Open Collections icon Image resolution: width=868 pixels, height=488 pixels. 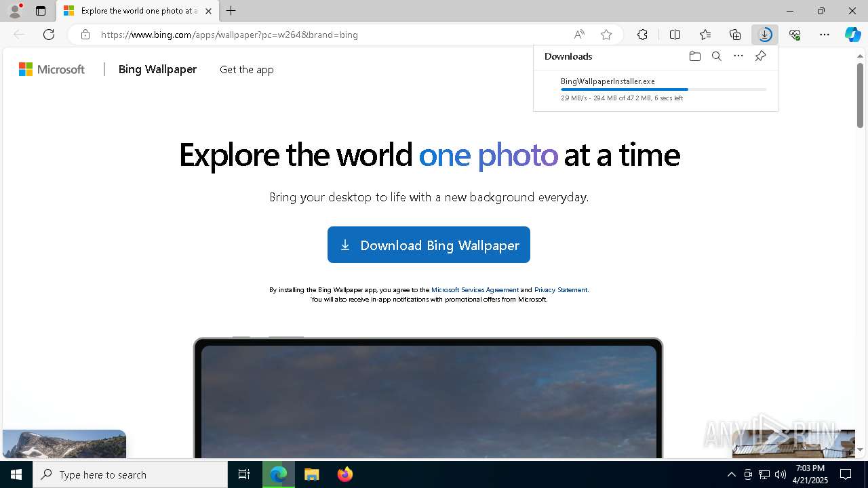(x=735, y=35)
